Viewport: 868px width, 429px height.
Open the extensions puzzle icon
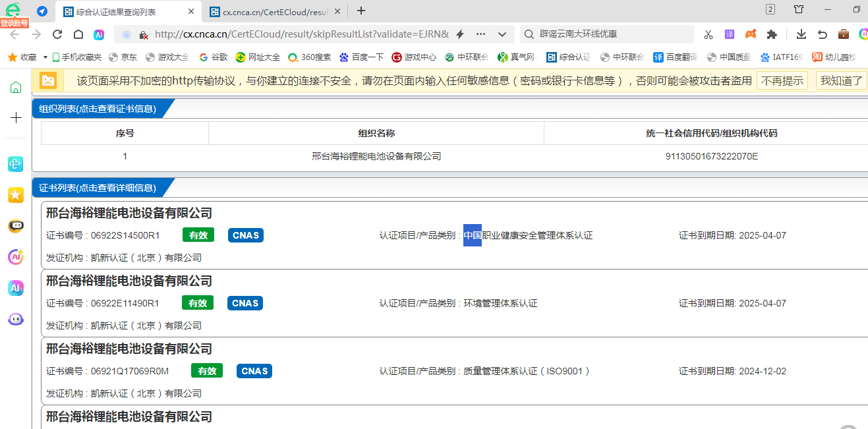point(772,34)
